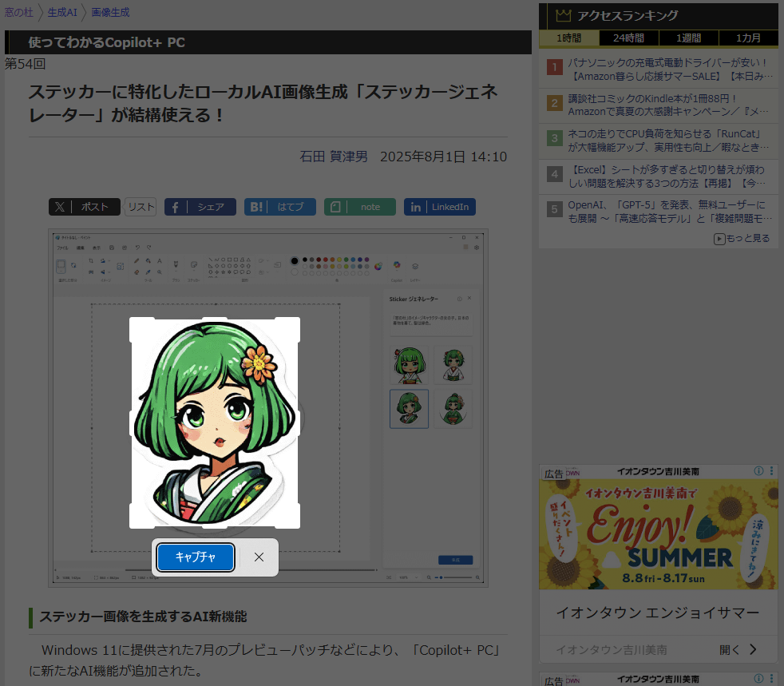Open Copilot from the Paint toolbar

[397, 265]
